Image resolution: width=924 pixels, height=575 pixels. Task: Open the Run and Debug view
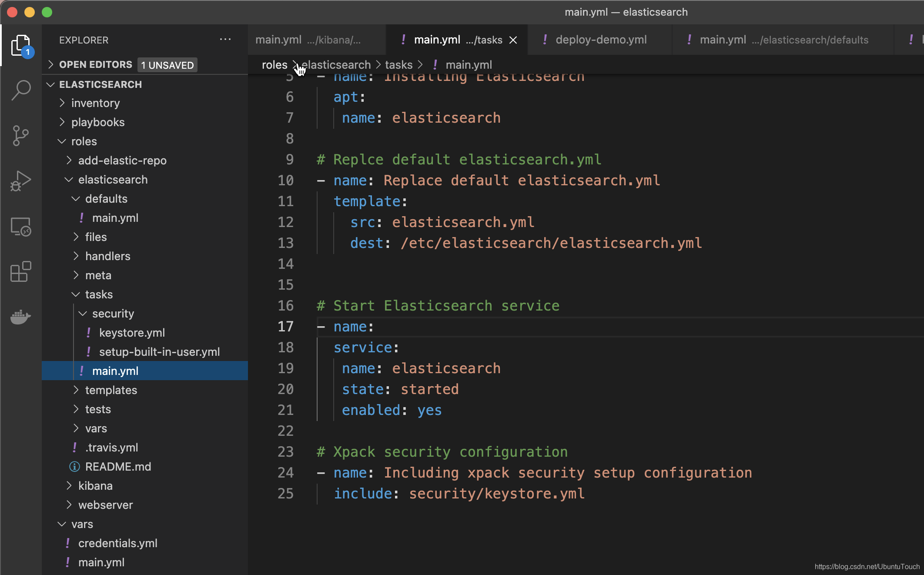click(x=20, y=181)
